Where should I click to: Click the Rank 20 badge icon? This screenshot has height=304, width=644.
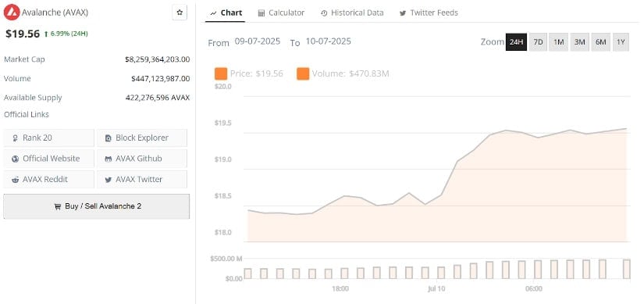click(16, 138)
